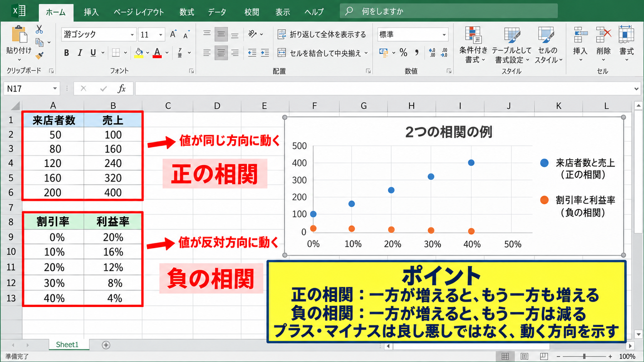644x362 pixels.
Task: Open the 挿入 ribbon tab
Action: 91,12
